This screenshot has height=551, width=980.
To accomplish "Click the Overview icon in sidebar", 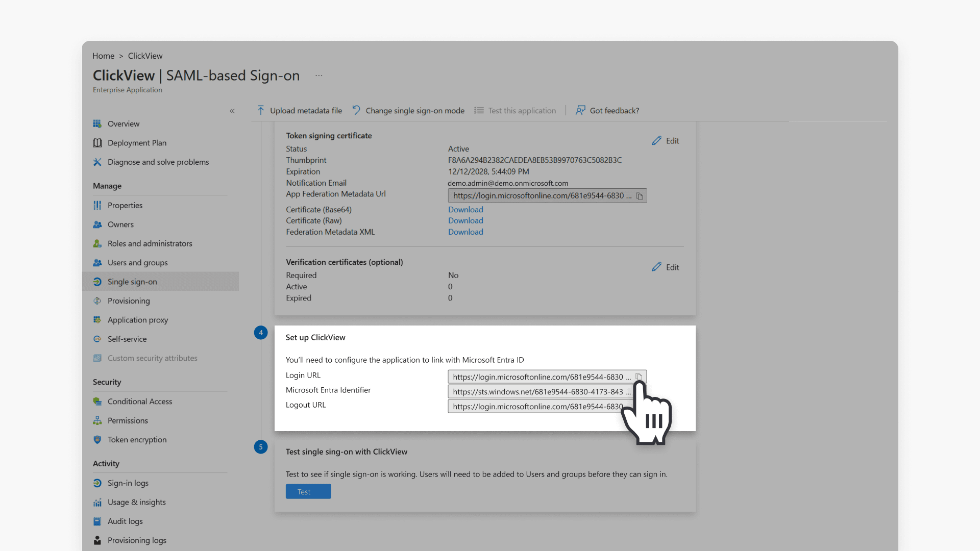I will coord(97,123).
